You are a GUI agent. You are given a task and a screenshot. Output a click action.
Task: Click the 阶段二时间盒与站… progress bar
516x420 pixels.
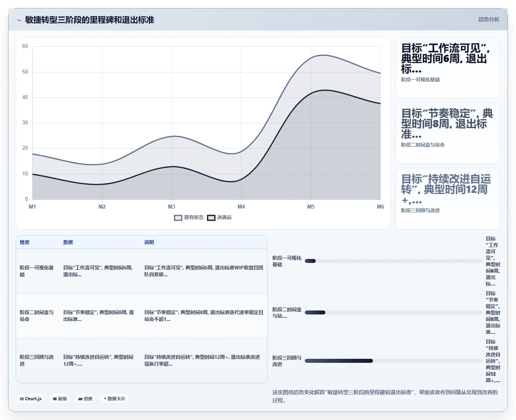(393, 312)
